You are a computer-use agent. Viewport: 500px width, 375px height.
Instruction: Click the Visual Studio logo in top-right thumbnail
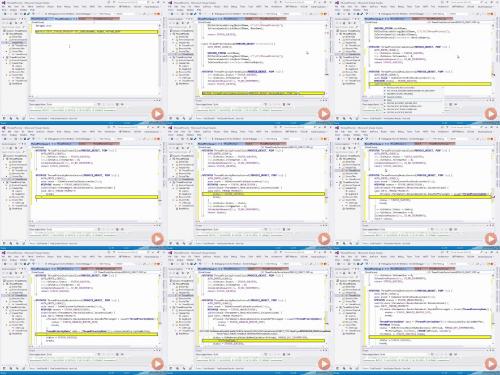(x=337, y=2)
